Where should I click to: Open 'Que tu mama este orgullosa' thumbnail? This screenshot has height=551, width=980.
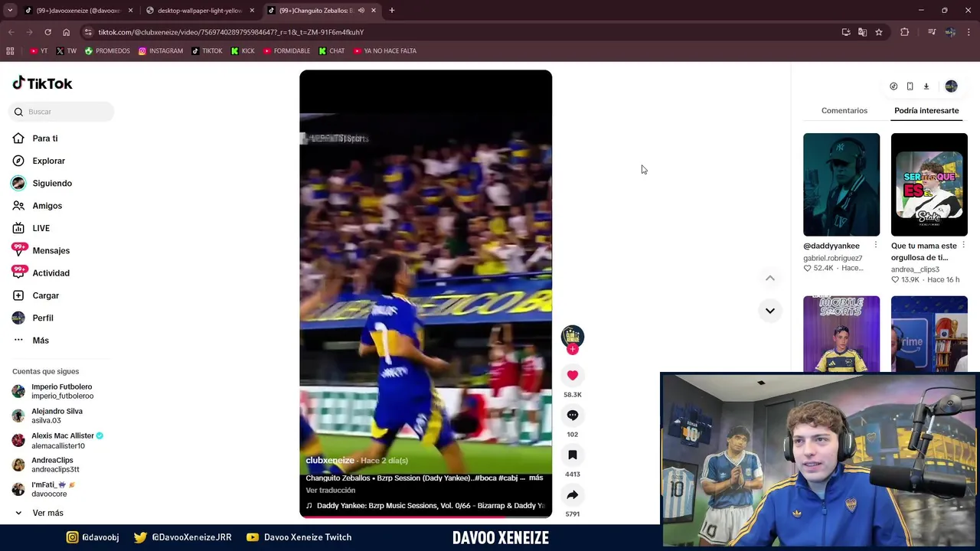[x=929, y=184]
